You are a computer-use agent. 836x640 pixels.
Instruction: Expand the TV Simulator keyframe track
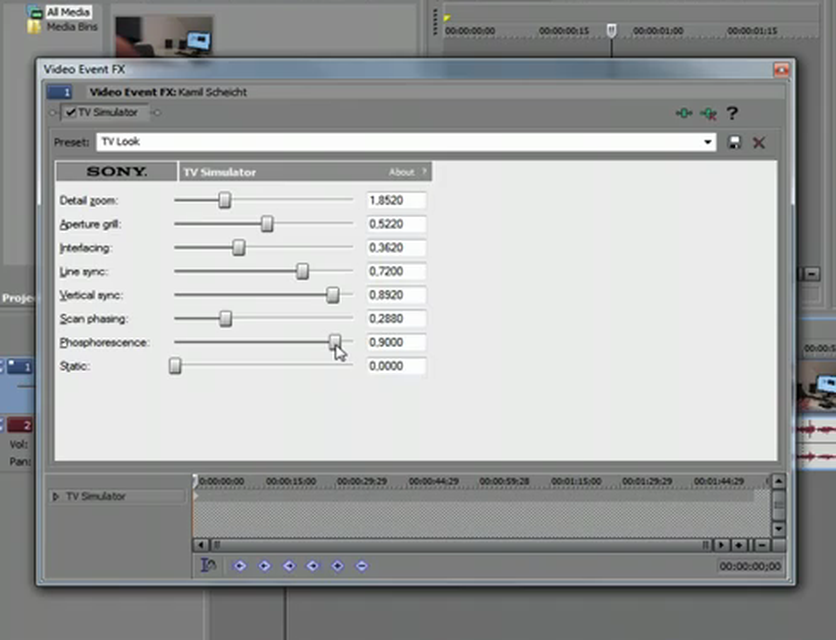coord(56,496)
